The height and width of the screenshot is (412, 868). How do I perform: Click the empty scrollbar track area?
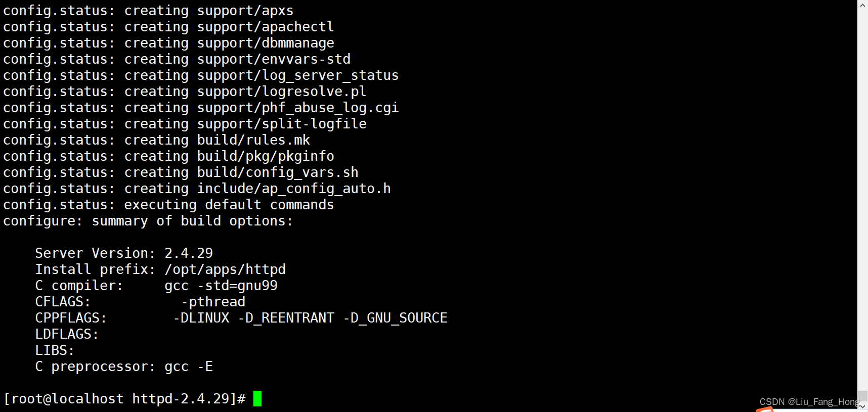[862, 200]
